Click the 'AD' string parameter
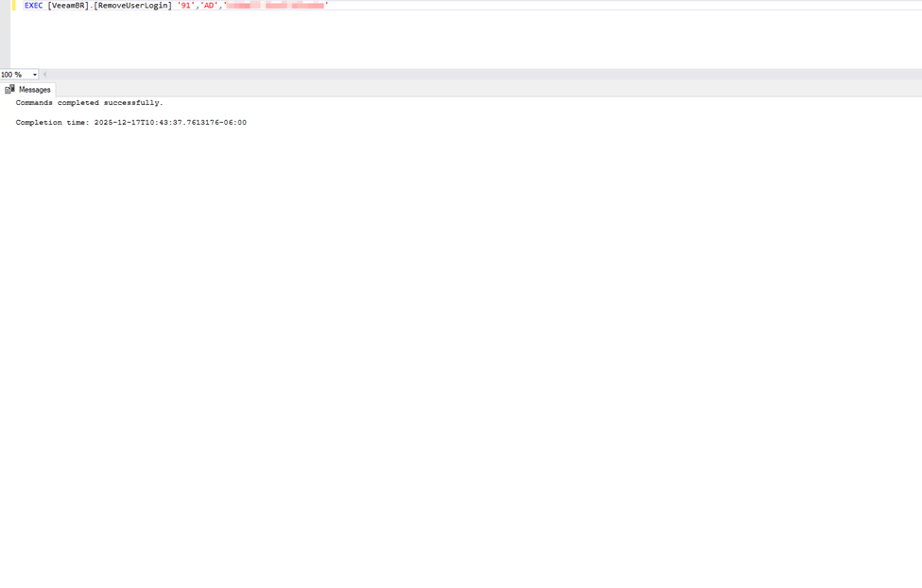The height and width of the screenshot is (588, 922). click(209, 6)
